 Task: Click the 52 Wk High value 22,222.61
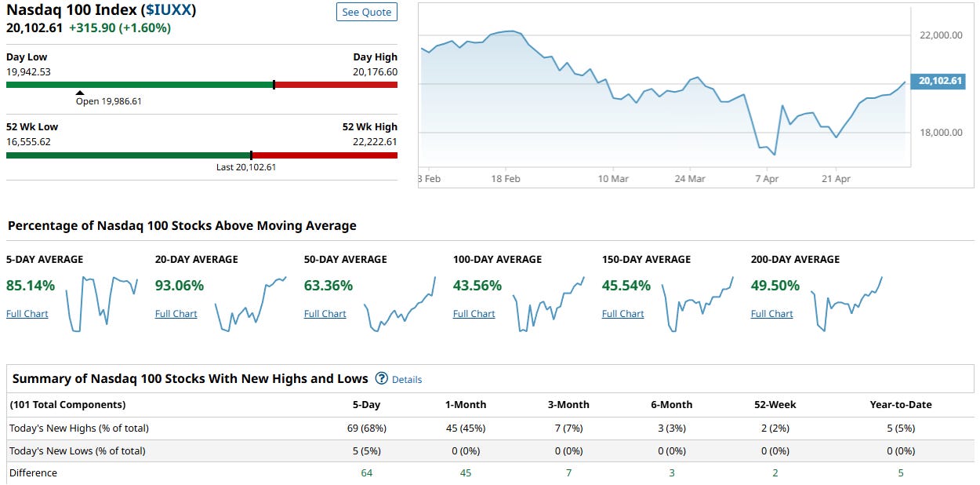(x=375, y=142)
